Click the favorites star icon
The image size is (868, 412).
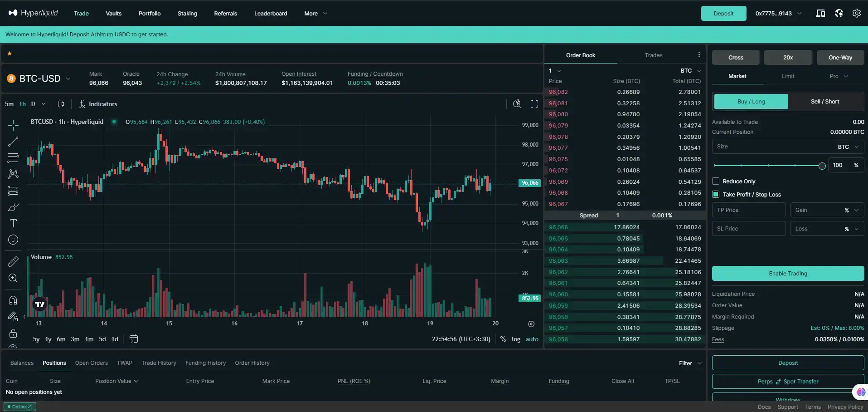10,54
